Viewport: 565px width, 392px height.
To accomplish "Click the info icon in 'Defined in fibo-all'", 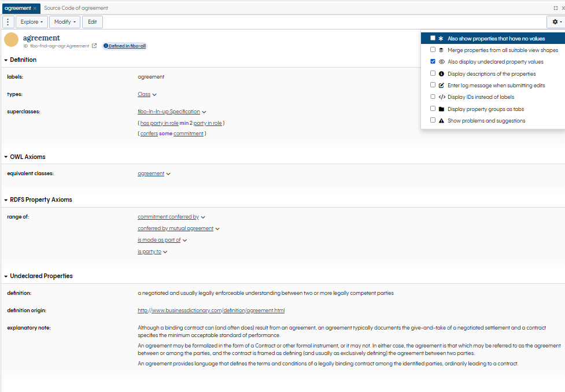I will [106, 46].
